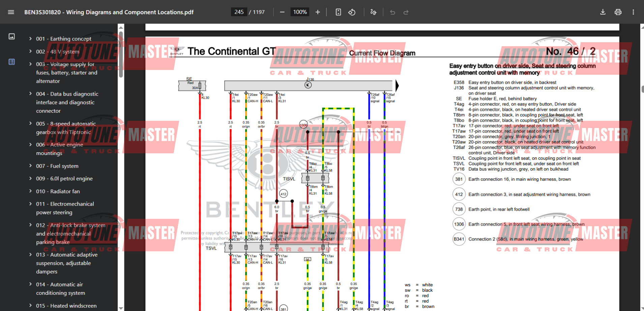Expand the 010 - Radiator fan entry

[x=30, y=191]
